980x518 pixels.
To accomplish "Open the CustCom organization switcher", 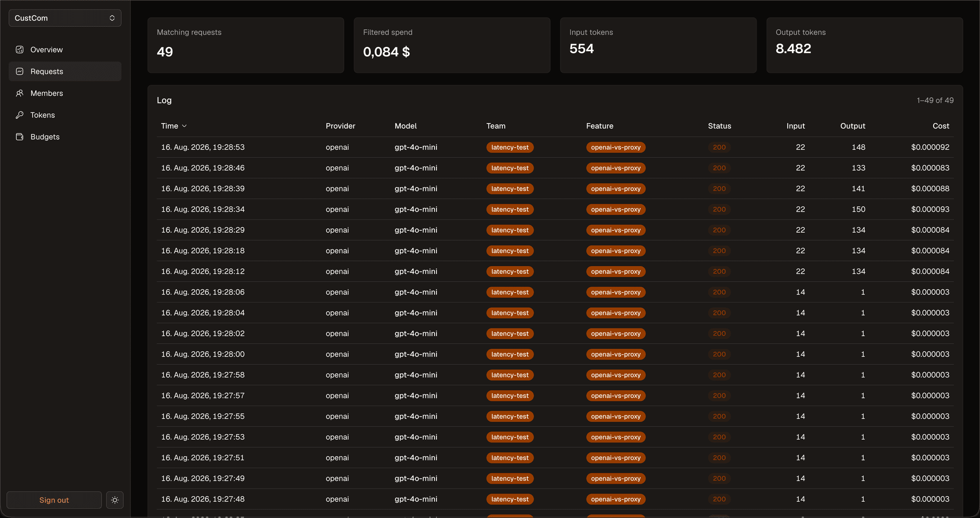I will (x=65, y=18).
